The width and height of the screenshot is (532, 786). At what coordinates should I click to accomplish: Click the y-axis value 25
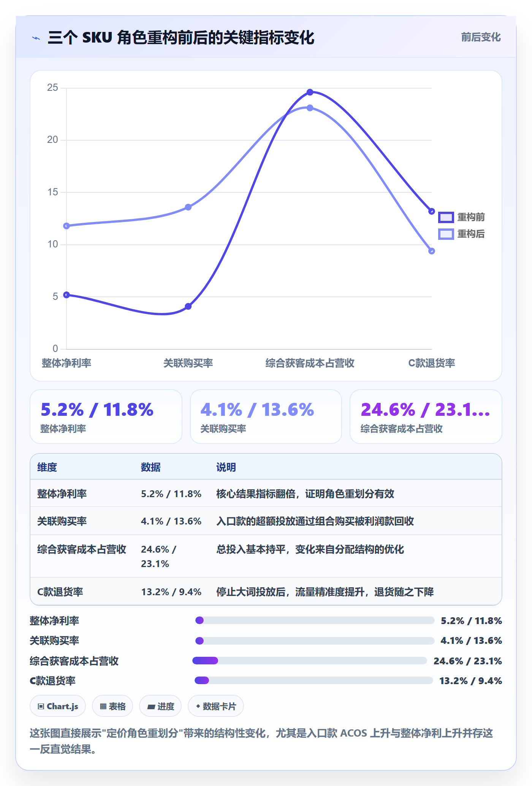tap(52, 88)
